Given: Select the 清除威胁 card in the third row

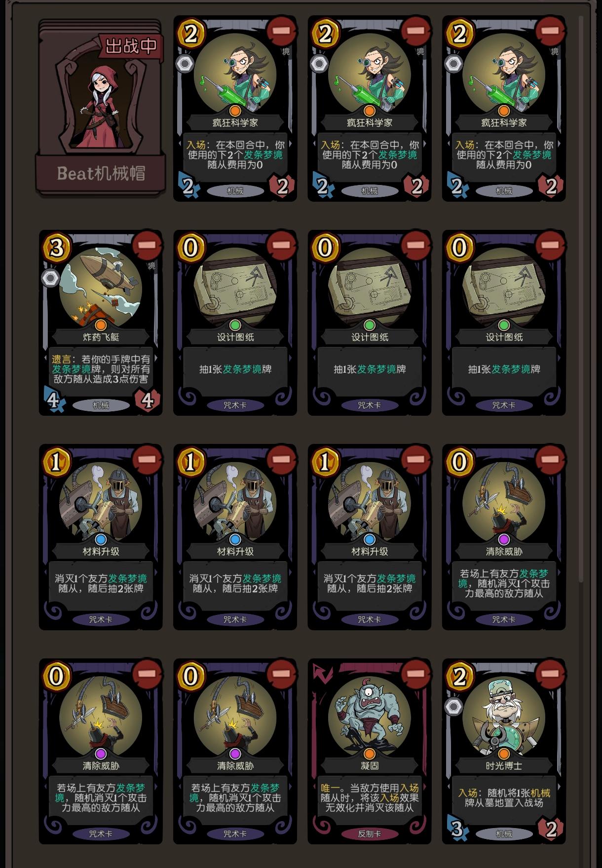Looking at the screenshot, I should point(504,537).
